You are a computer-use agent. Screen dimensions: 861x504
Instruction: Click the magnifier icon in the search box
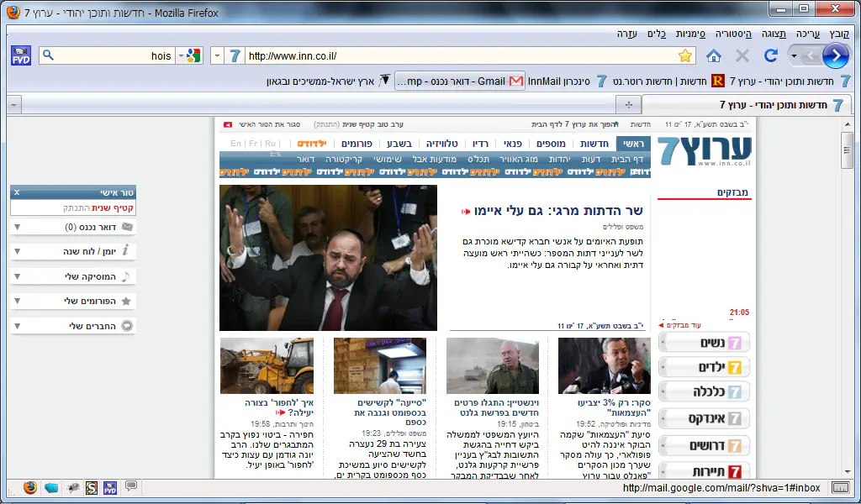tap(48, 56)
